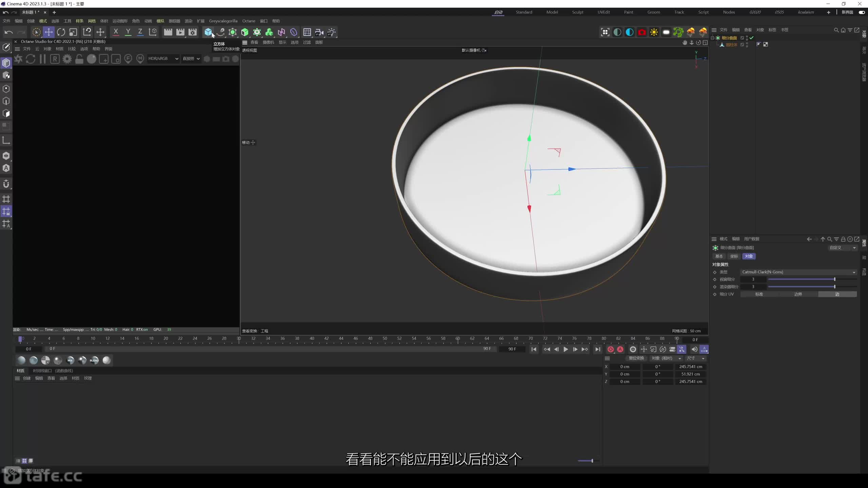Select the 边界 subdivision UV option
The image size is (868, 488).
point(798,294)
